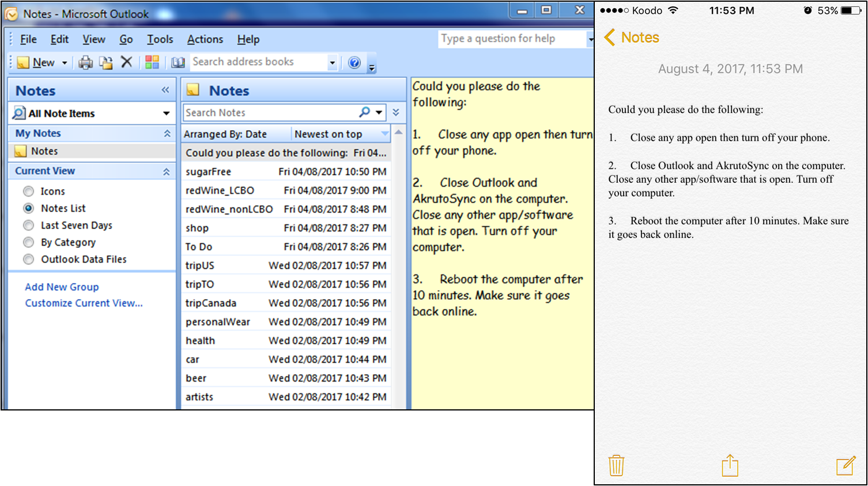Click the Add New Group link
Image resolution: width=868 pixels, height=486 pixels.
[x=62, y=287]
